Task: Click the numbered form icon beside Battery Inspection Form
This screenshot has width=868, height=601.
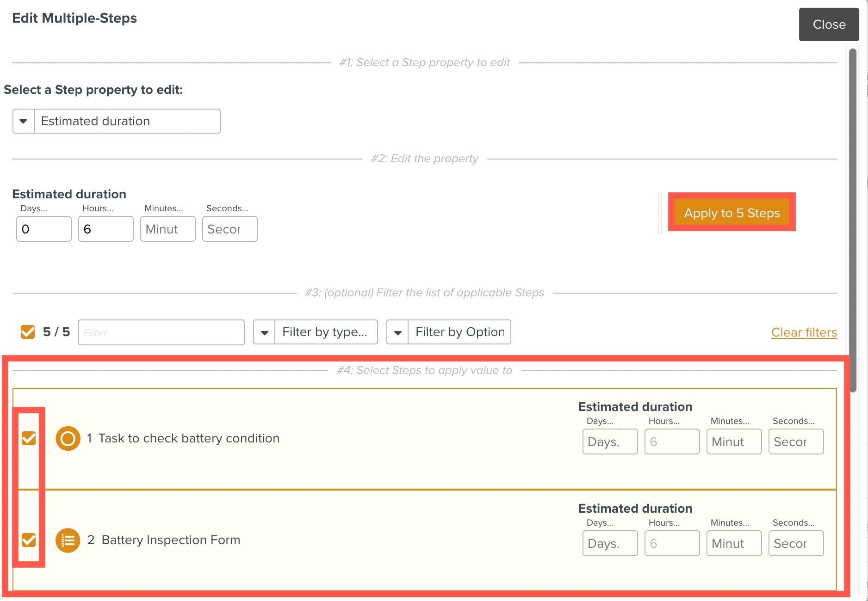Action: [x=68, y=540]
